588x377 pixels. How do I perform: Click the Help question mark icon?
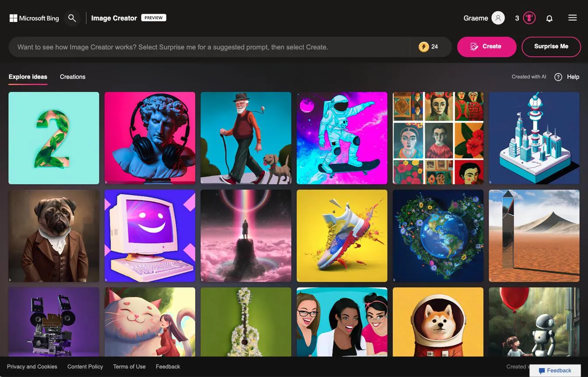coord(558,77)
